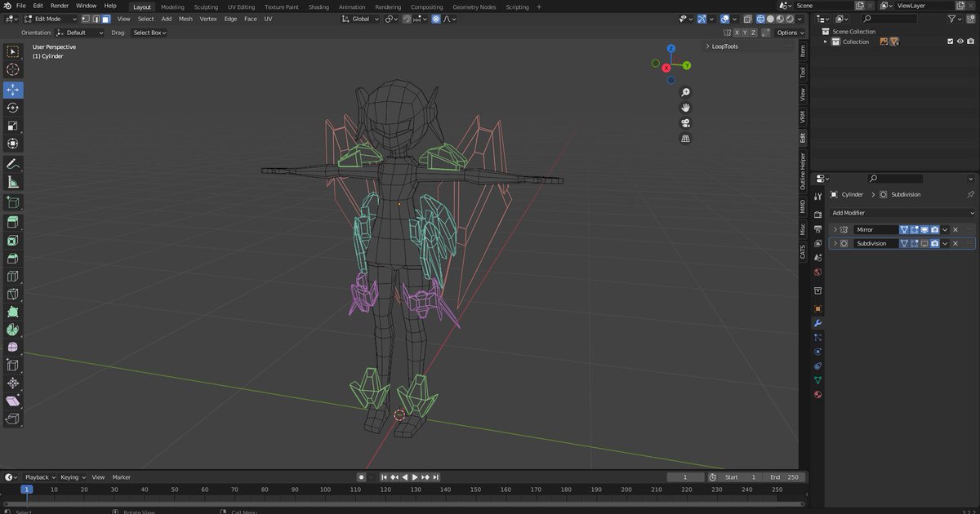Screen dimensions: 980x514
Task: Switch to vertex select mode
Action: (86, 19)
